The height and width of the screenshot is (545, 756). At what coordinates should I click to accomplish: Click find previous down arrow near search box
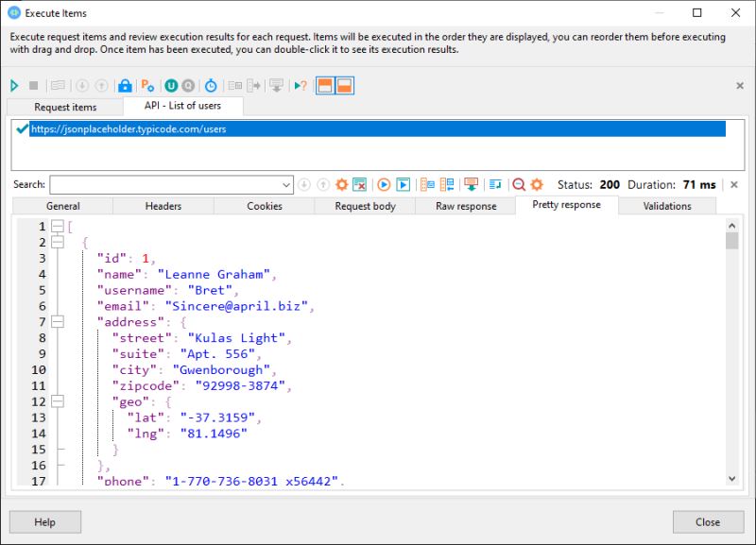[x=304, y=184]
